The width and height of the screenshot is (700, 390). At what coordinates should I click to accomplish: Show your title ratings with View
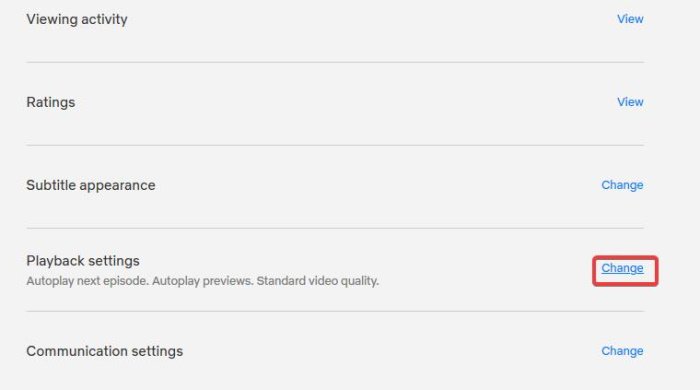(x=630, y=102)
